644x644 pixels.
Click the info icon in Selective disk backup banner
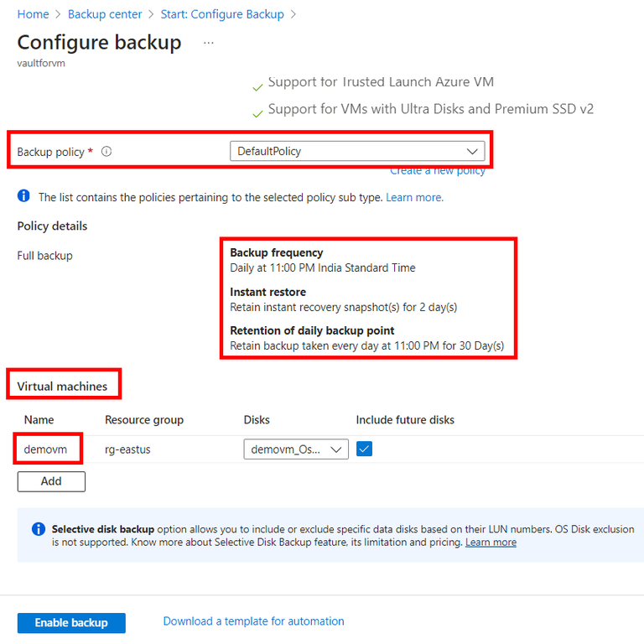pos(39,529)
